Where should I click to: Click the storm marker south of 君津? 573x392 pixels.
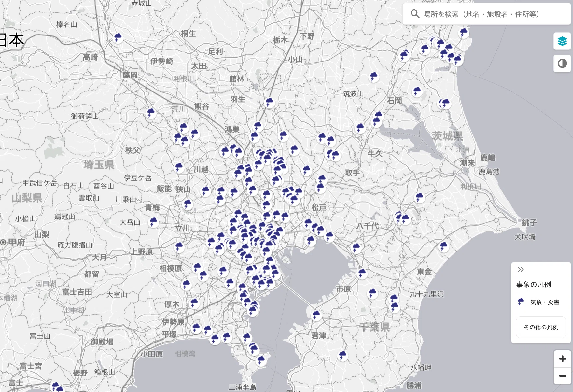tap(343, 356)
